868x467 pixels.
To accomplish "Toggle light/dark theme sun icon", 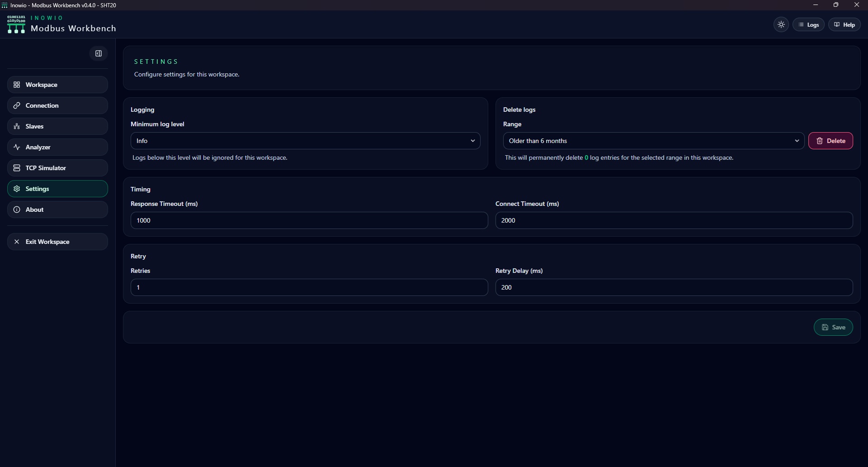I will [x=781, y=25].
